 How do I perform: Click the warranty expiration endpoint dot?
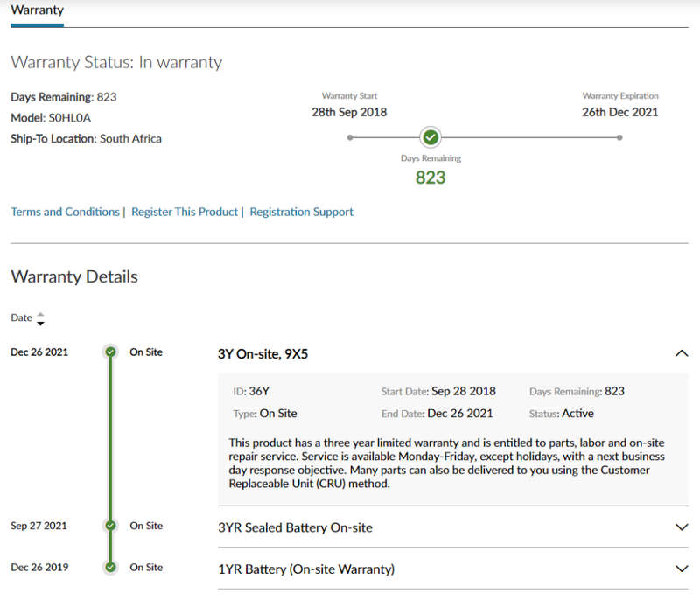(x=619, y=137)
